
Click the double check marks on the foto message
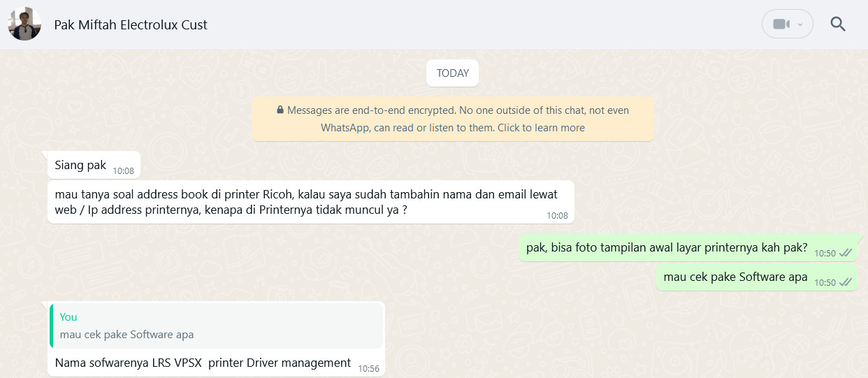[846, 253]
